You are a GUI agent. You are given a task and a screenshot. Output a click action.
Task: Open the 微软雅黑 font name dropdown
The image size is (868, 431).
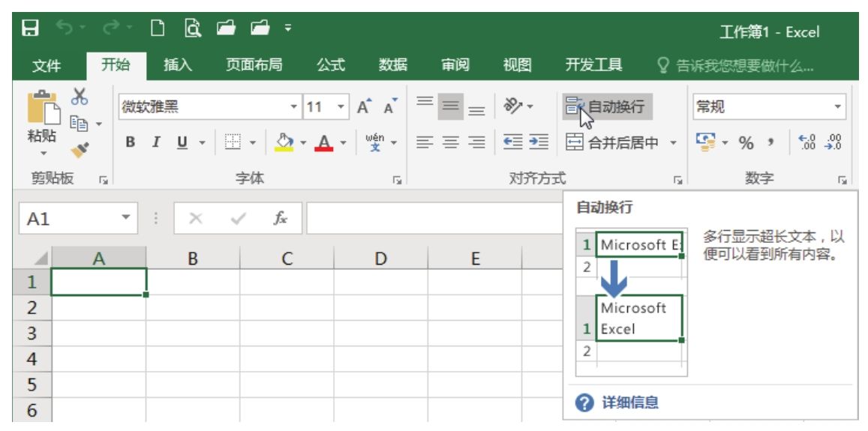(294, 107)
